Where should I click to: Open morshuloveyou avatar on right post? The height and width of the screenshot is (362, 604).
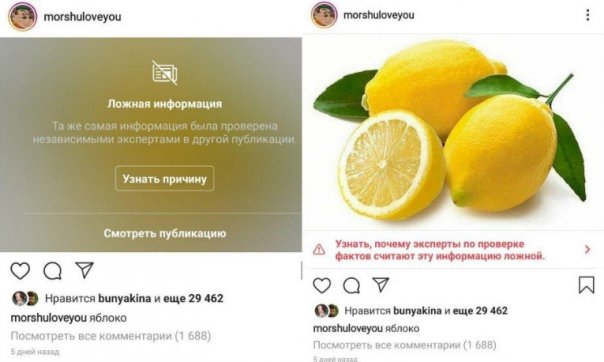coord(324,15)
